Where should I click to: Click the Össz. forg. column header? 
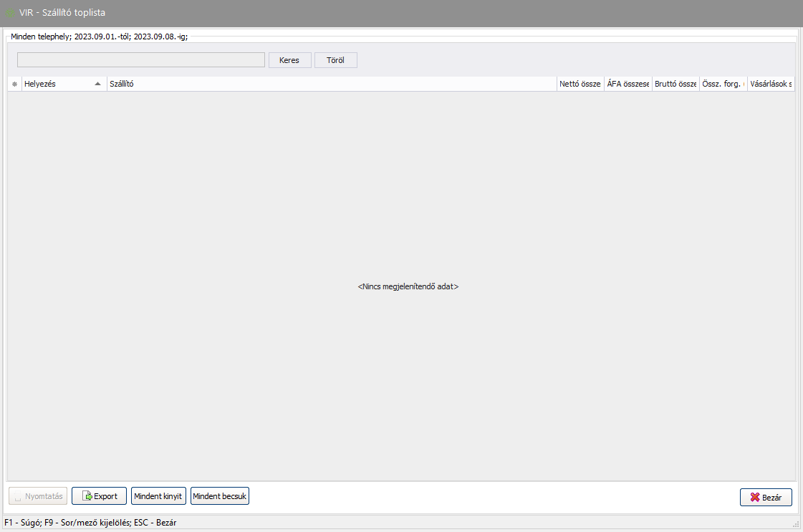click(x=722, y=84)
